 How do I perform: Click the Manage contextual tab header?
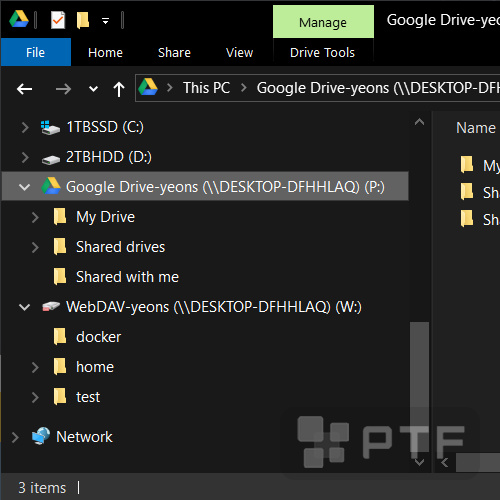click(x=323, y=22)
